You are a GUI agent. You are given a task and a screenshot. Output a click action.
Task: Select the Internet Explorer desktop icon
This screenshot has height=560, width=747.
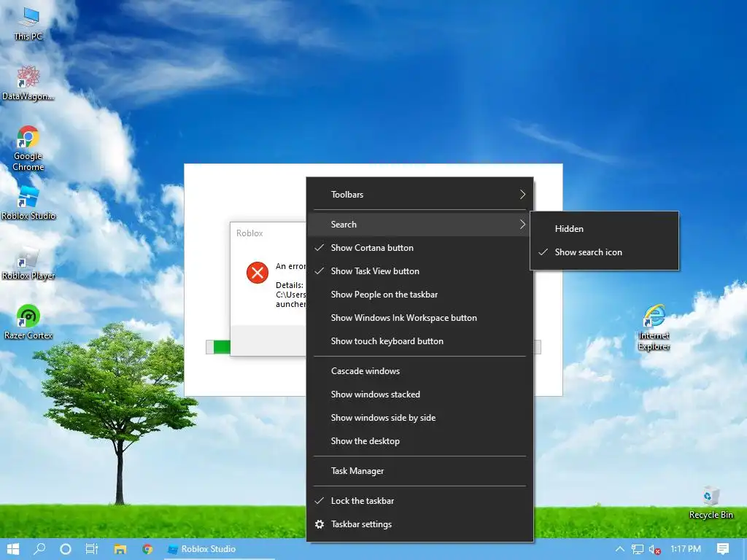654,327
